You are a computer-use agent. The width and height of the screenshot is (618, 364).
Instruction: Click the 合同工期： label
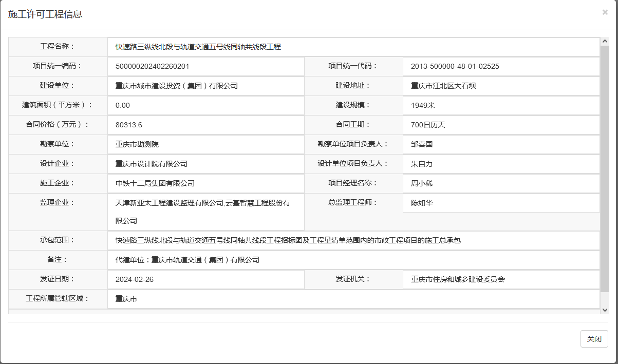353,124
